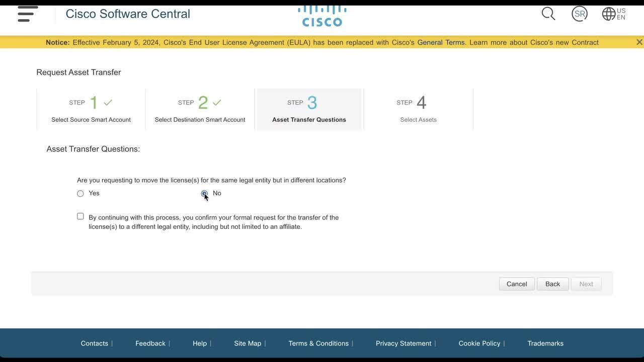
Task: Select the No radio button
Action: [x=204, y=194]
